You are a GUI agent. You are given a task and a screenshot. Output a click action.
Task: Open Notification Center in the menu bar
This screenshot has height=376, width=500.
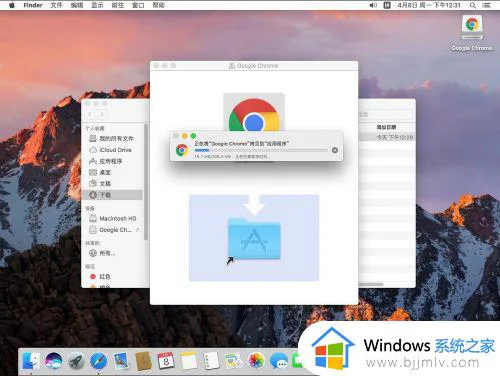pyautogui.click(x=487, y=5)
